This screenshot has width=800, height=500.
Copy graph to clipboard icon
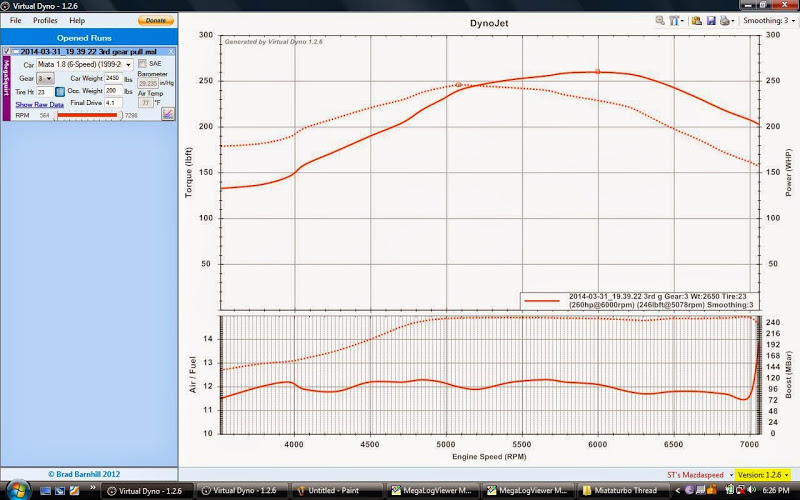[x=697, y=20]
